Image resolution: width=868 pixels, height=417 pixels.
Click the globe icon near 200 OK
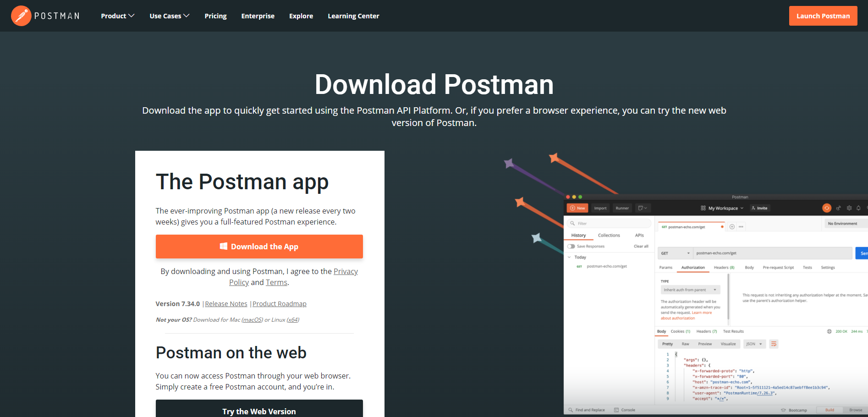[829, 331]
